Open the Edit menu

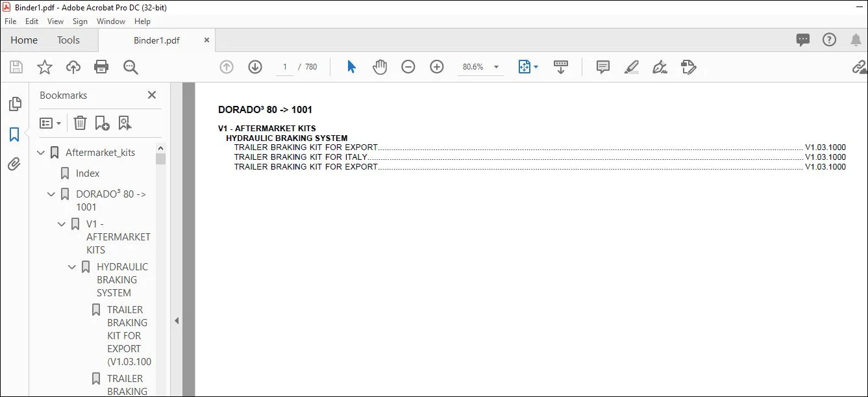(x=32, y=21)
